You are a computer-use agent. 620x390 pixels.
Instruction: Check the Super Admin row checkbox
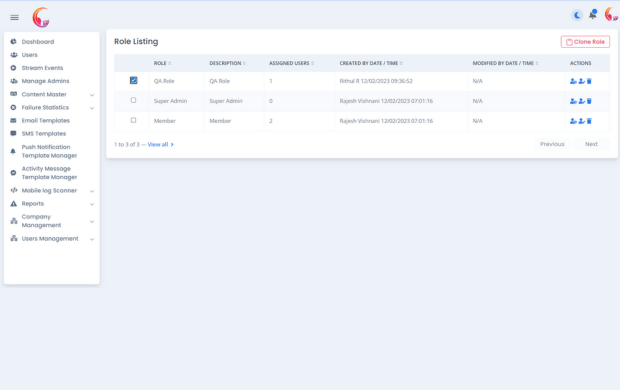(x=133, y=100)
